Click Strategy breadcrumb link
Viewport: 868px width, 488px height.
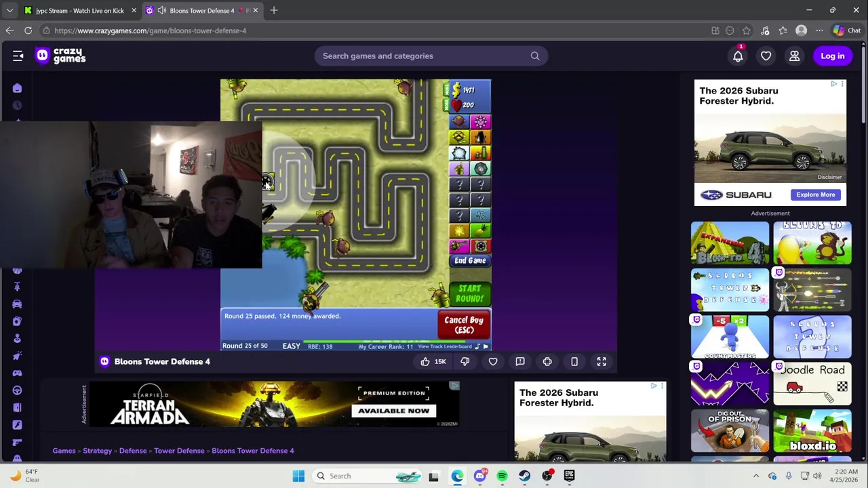pyautogui.click(x=97, y=451)
